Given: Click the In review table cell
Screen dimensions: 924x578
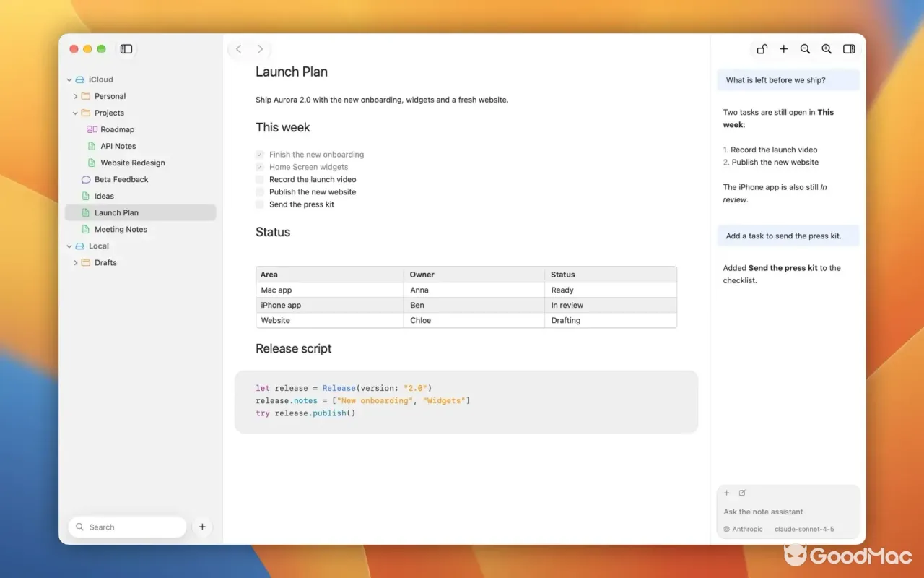Looking at the screenshot, I should (611, 305).
